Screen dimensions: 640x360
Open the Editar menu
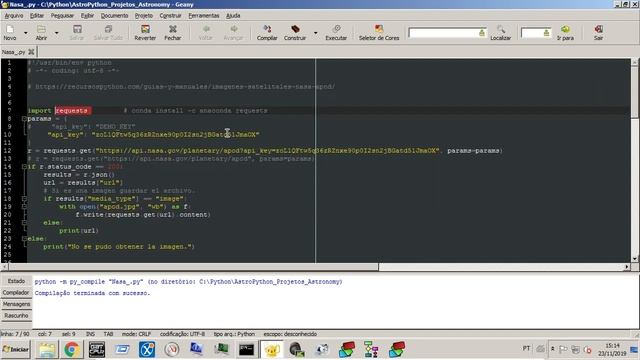click(37, 16)
